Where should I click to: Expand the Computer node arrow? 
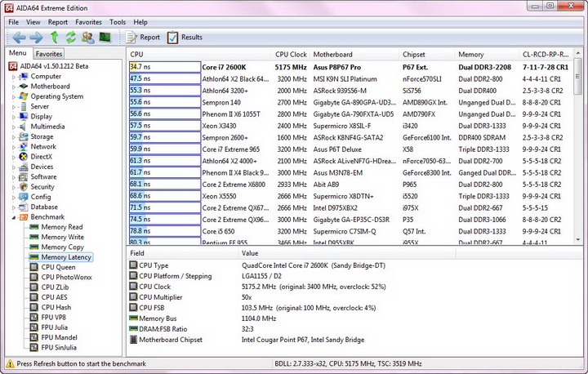(14, 77)
